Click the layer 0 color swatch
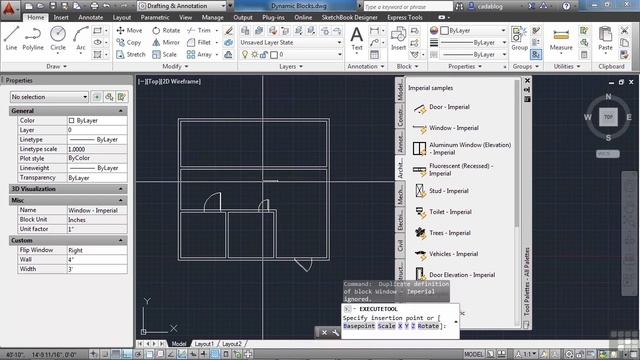Viewport: 640px width, 360px height. [x=274, y=54]
